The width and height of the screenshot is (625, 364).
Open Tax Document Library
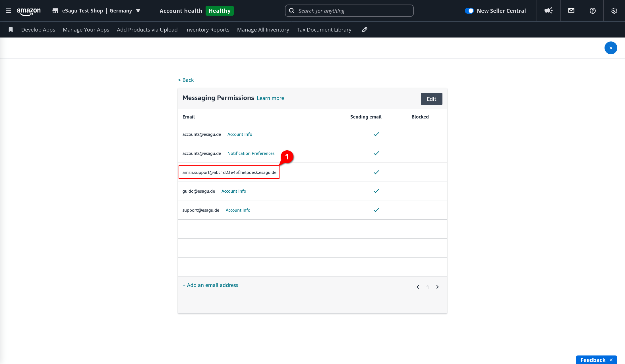(x=324, y=30)
